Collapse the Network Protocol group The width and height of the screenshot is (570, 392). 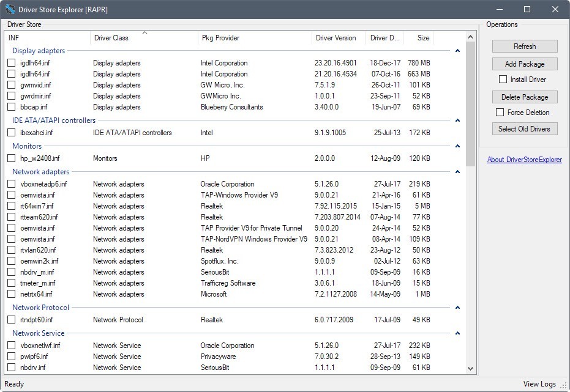pos(457,308)
